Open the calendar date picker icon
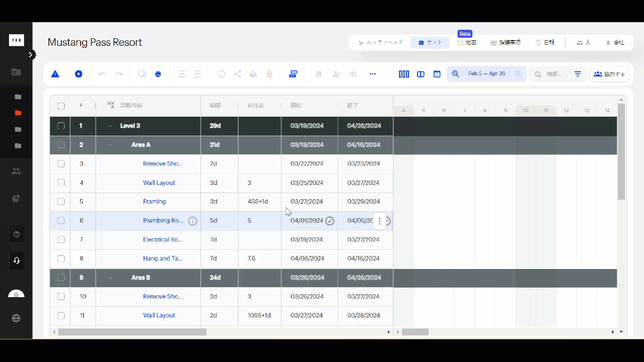 437,74
